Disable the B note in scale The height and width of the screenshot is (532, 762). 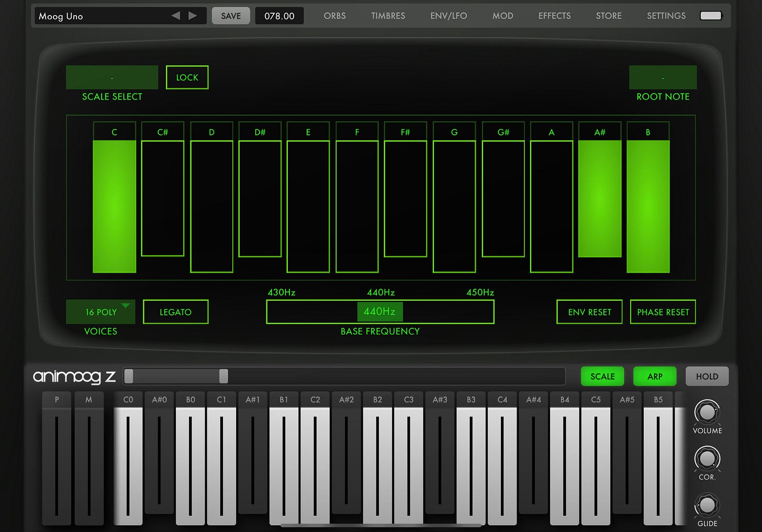click(x=648, y=197)
